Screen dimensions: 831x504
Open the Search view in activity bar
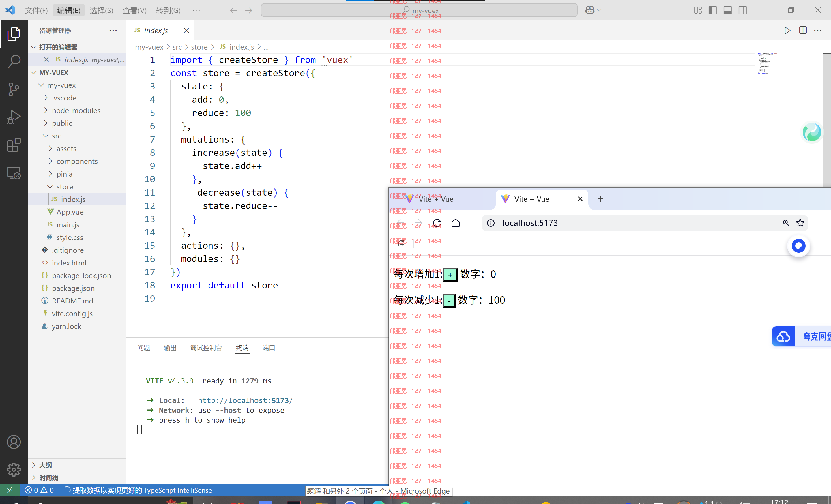(14, 61)
